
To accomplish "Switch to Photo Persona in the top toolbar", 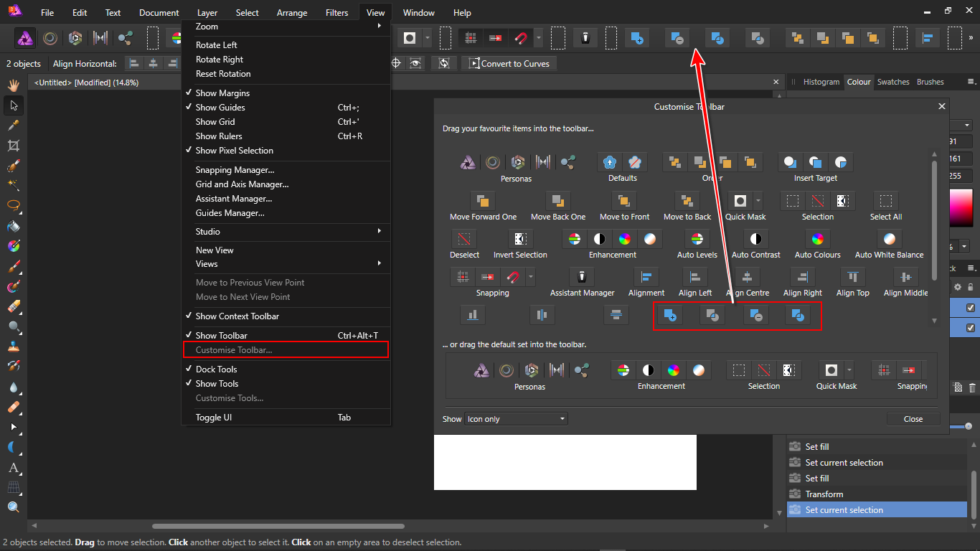I will tap(26, 38).
